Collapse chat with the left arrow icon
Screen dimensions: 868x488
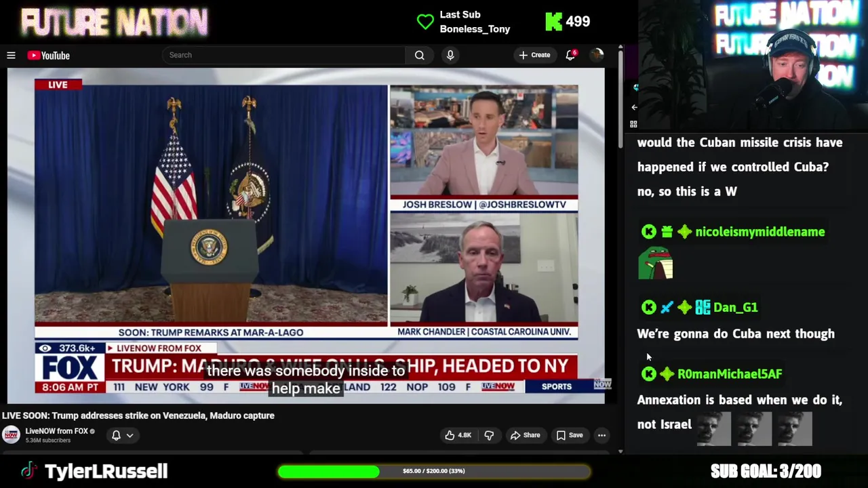(634, 107)
